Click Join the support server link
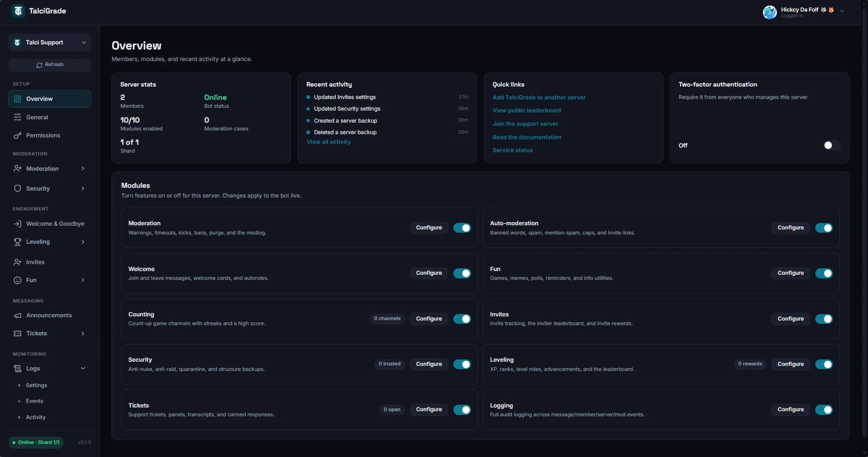 tap(525, 124)
